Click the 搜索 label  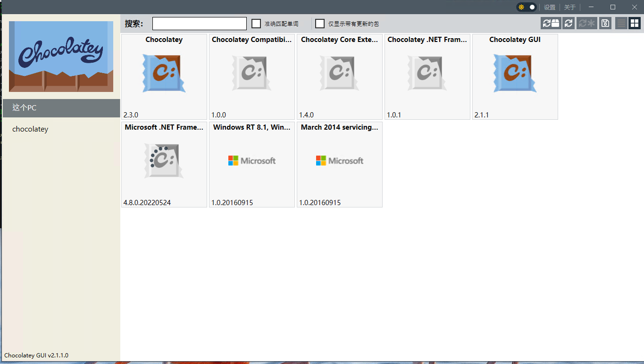(x=134, y=24)
